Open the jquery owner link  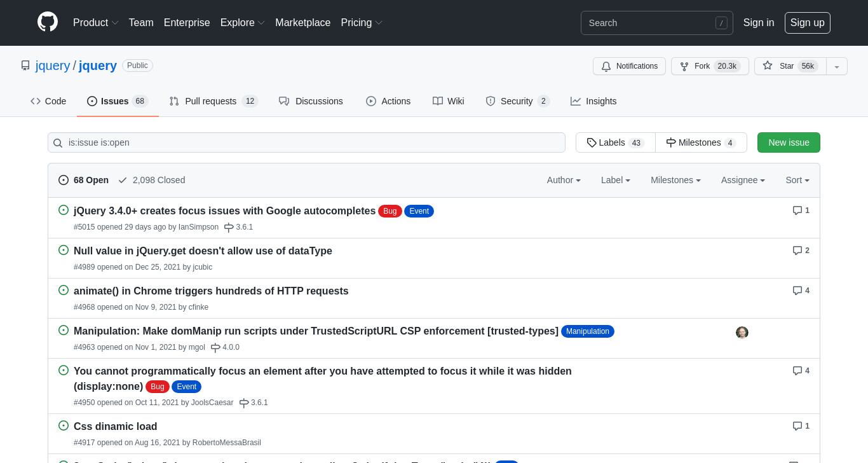coord(53,66)
